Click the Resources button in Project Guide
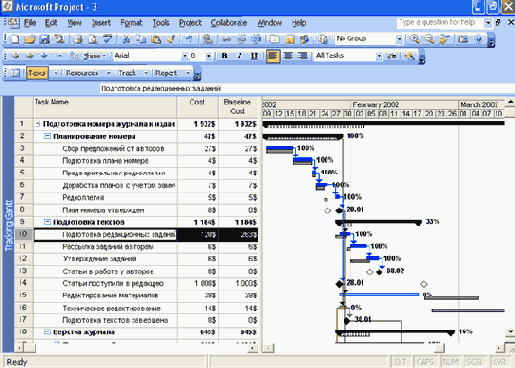 coord(82,73)
